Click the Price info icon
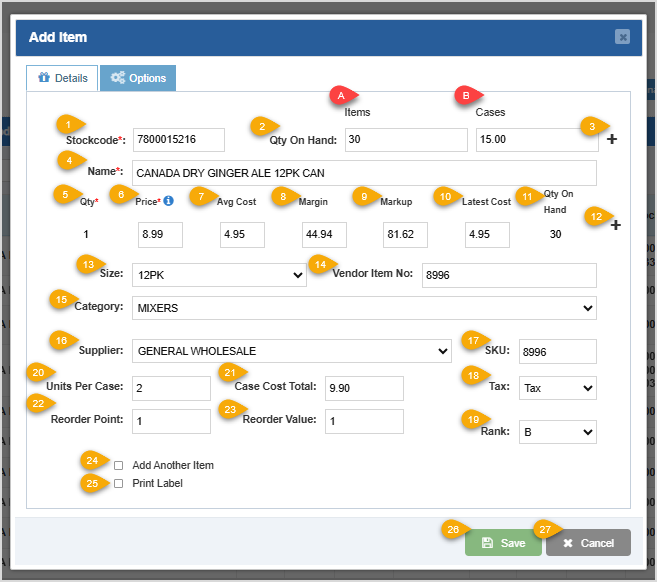 click(x=168, y=201)
